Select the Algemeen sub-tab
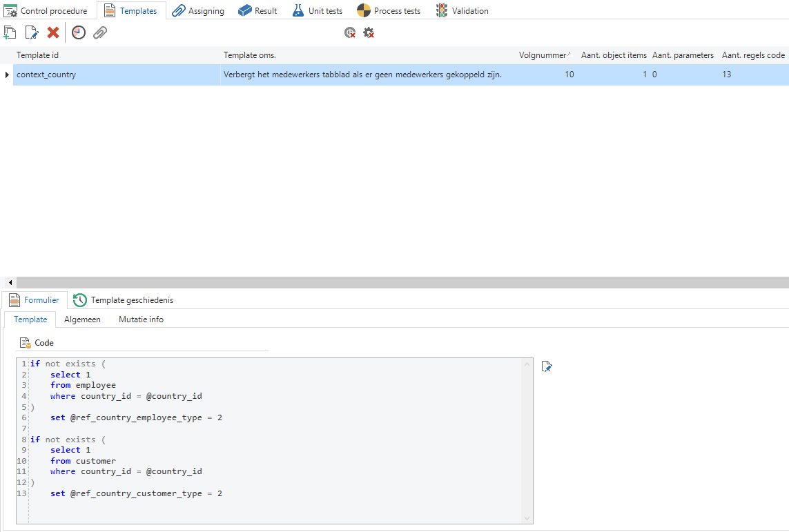The width and height of the screenshot is (789, 532). tap(82, 319)
